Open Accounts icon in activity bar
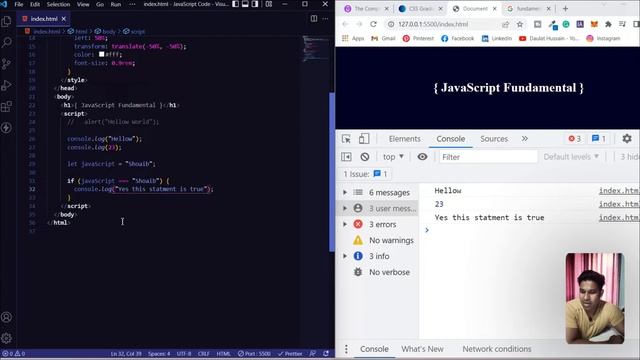640x360 pixels. coord(7,317)
